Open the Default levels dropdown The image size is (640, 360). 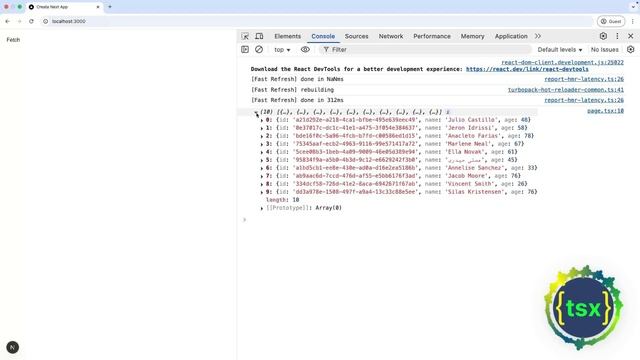tap(560, 49)
